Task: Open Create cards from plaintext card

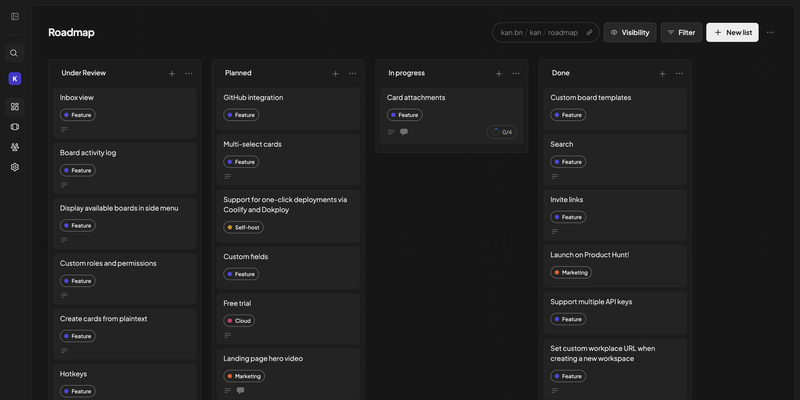Action: pos(124,334)
